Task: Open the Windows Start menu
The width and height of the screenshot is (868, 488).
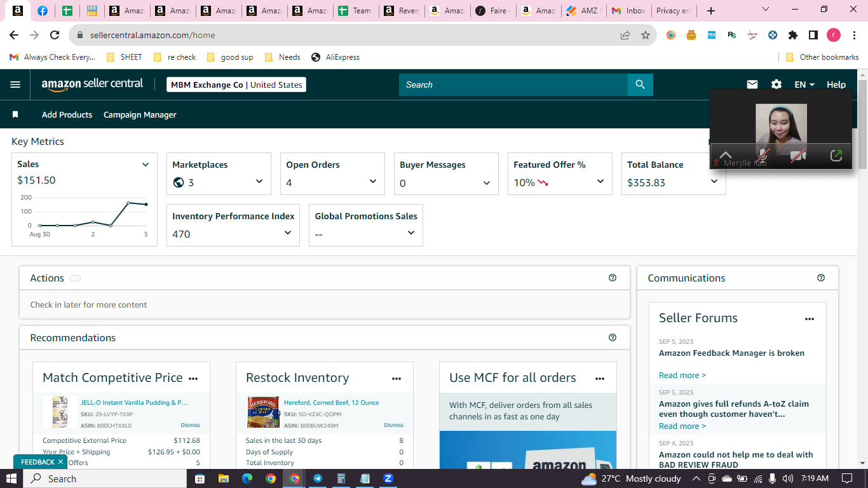Action: click(x=11, y=478)
